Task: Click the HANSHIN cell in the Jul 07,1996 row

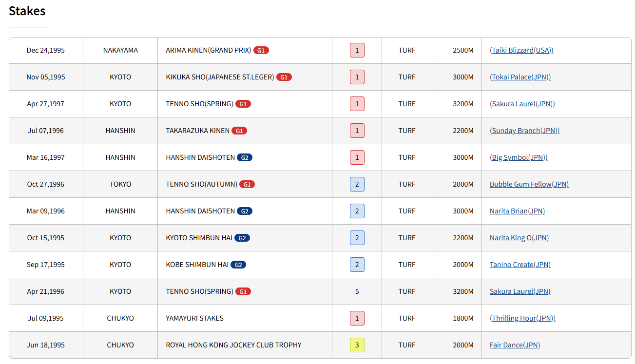Action: point(120,131)
